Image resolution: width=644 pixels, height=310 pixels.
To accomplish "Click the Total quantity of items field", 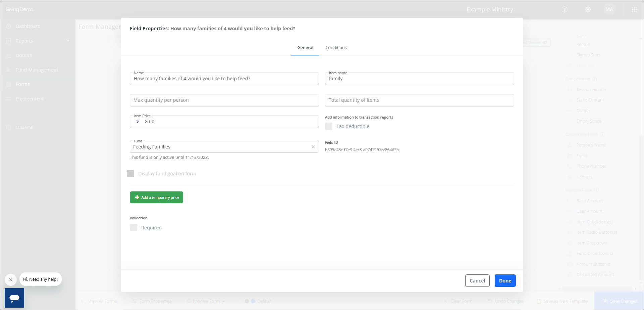I will pyautogui.click(x=419, y=100).
